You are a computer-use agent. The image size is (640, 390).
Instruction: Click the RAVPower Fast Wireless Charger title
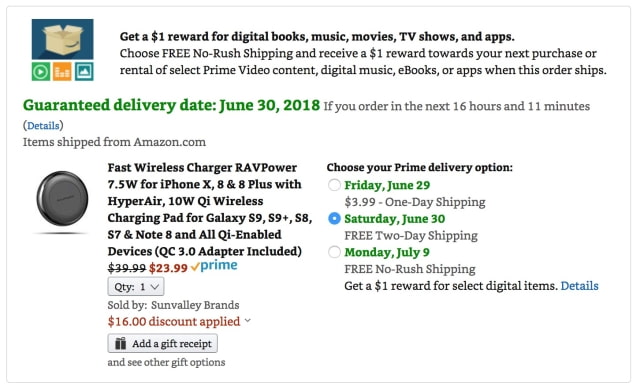pos(210,209)
